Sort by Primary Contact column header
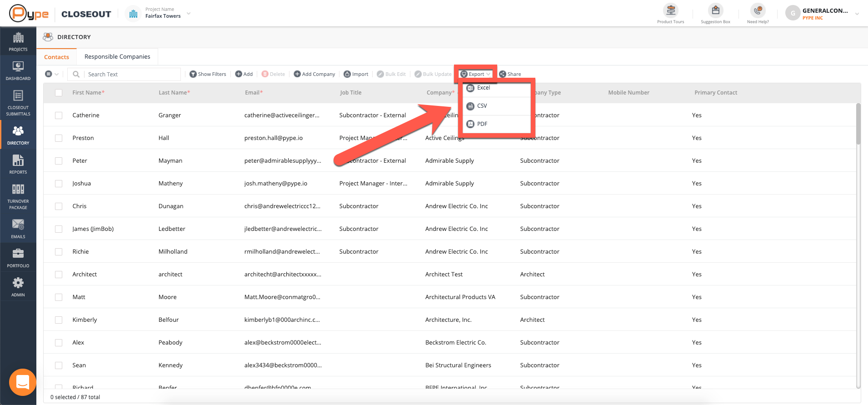Screen dimensions: 868x405 pyautogui.click(x=716, y=93)
